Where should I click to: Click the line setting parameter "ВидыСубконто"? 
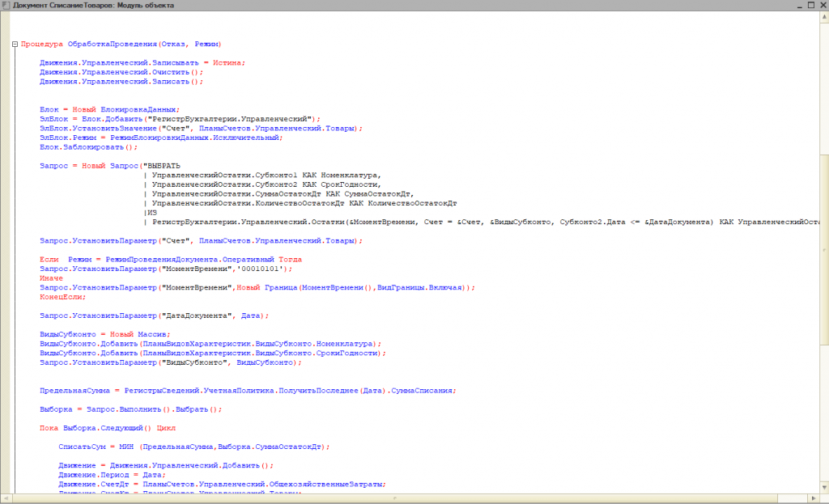click(x=171, y=363)
